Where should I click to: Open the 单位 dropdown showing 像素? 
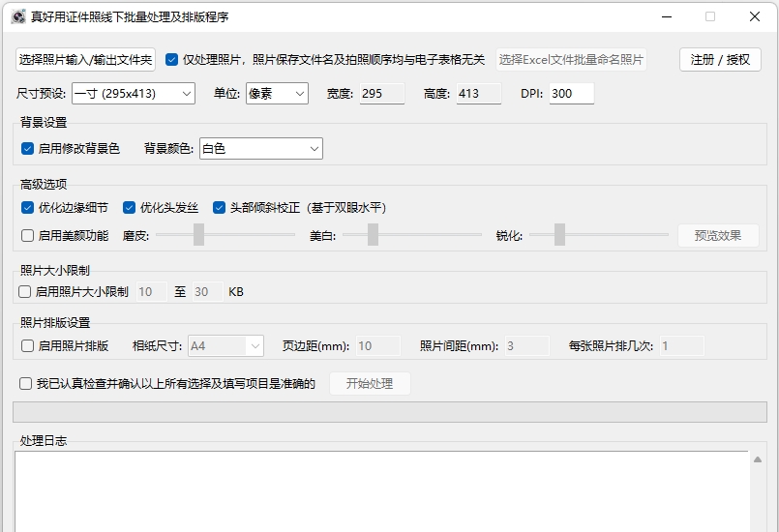click(277, 94)
